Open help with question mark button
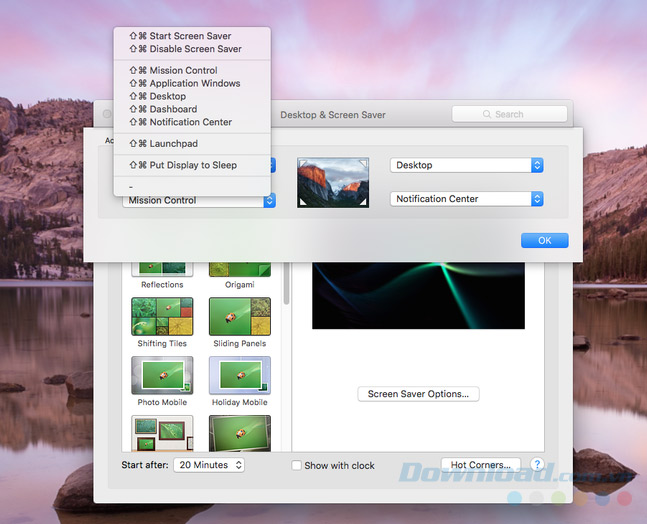This screenshot has height=524, width=647. tap(537, 465)
